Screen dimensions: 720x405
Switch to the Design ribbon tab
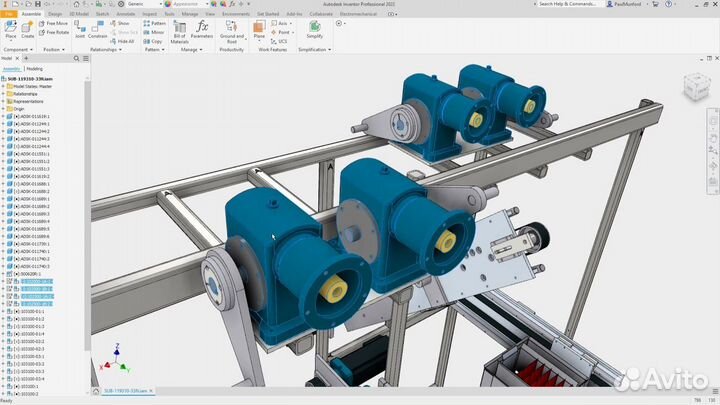(x=55, y=14)
